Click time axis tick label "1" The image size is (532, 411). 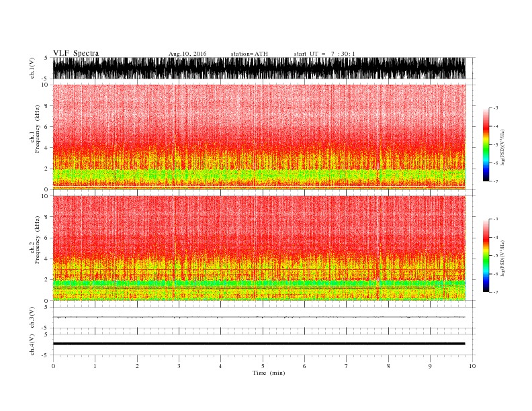(x=95, y=366)
